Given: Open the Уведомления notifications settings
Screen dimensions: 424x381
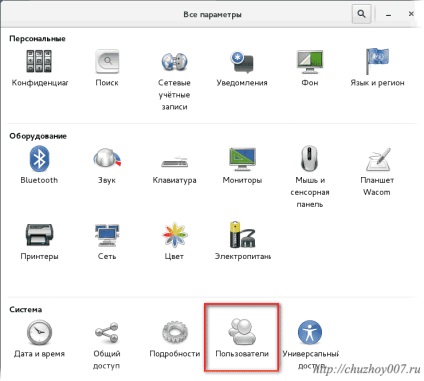Looking at the screenshot, I should pos(242,68).
